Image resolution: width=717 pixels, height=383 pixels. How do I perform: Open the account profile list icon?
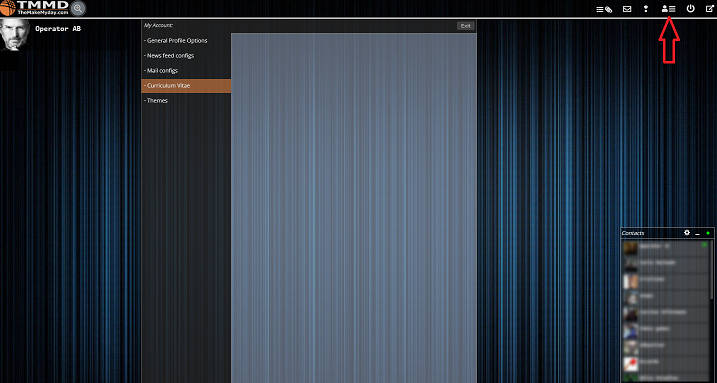[x=669, y=9]
